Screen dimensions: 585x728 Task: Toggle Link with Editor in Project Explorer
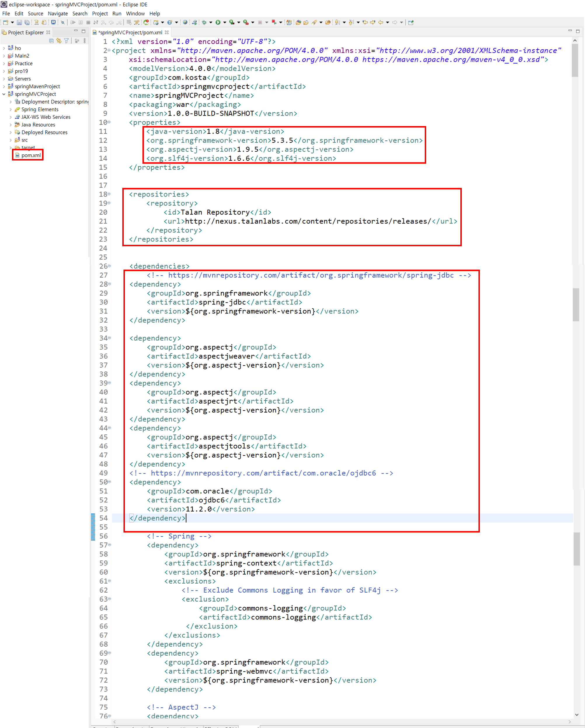(59, 41)
